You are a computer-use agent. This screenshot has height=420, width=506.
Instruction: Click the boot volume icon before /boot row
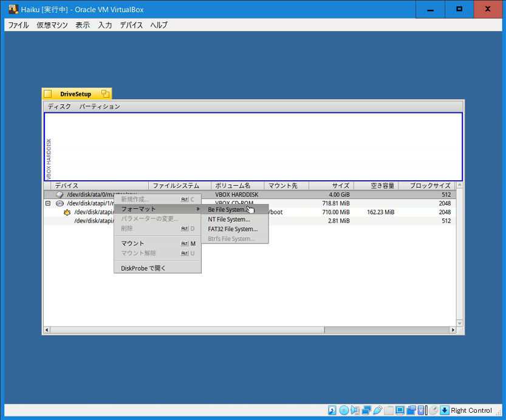67,212
